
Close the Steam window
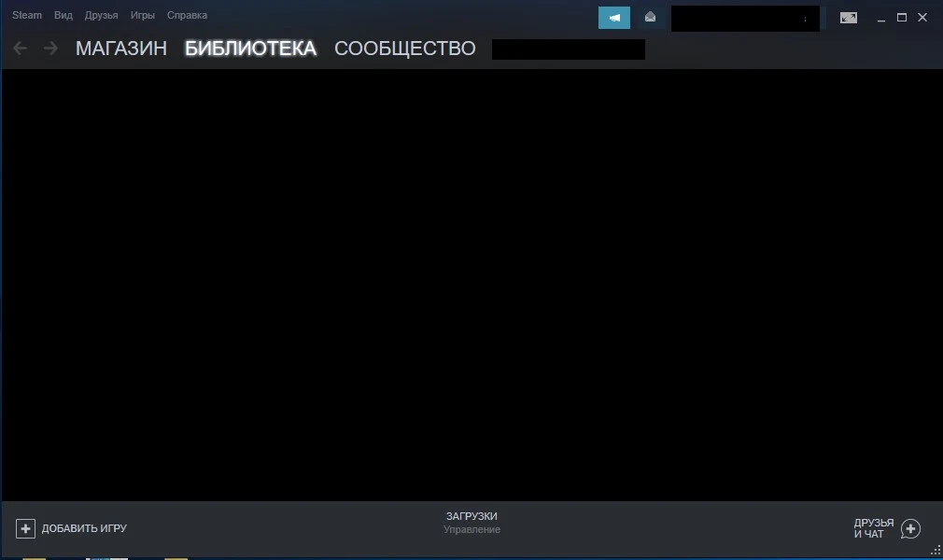pyautogui.click(x=922, y=18)
